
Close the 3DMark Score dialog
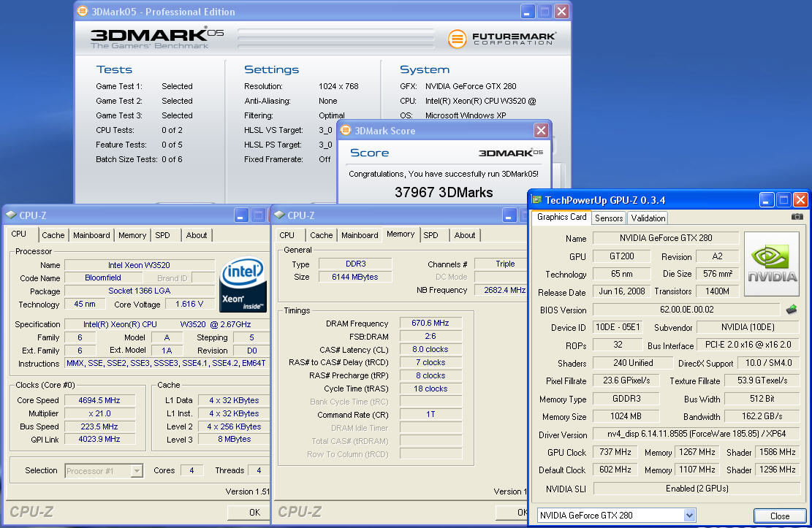[541, 130]
